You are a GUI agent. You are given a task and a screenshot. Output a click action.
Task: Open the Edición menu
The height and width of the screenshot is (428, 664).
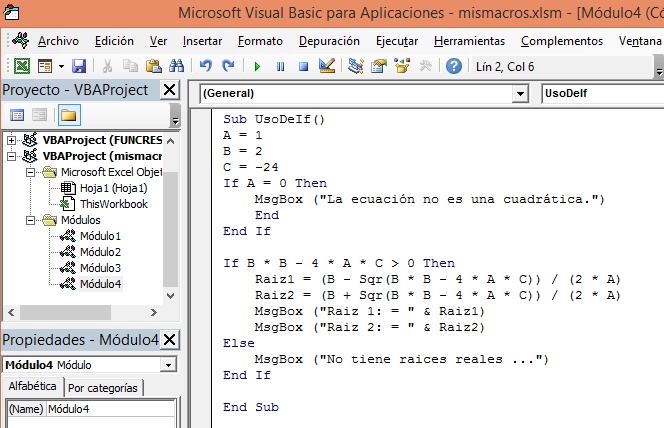tap(114, 41)
